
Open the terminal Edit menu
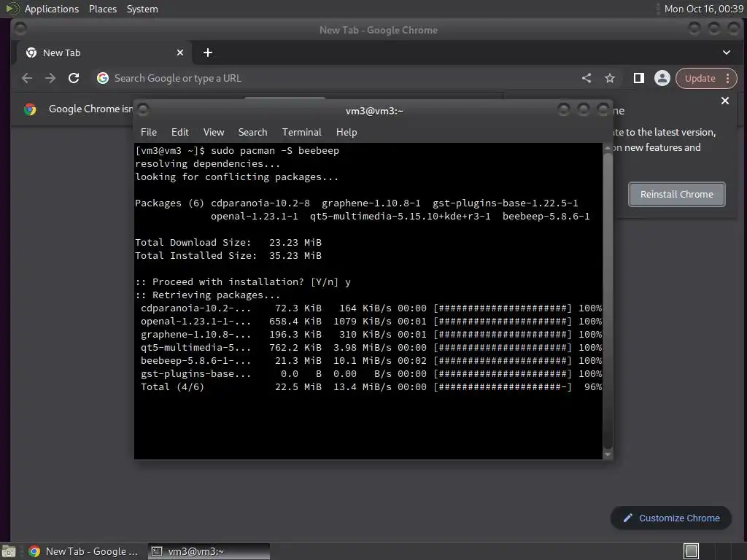[x=179, y=132]
